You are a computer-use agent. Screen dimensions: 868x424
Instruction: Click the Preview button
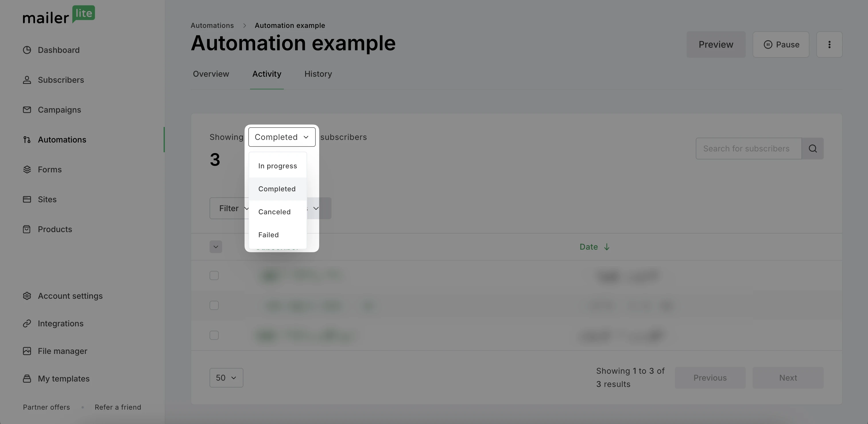point(716,45)
